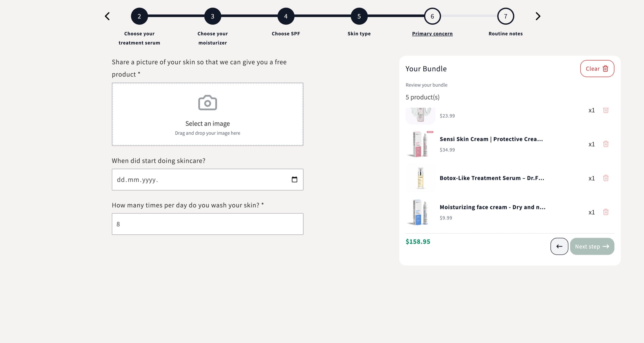Click 'Select an image' text
The width and height of the screenshot is (644, 343).
click(207, 123)
